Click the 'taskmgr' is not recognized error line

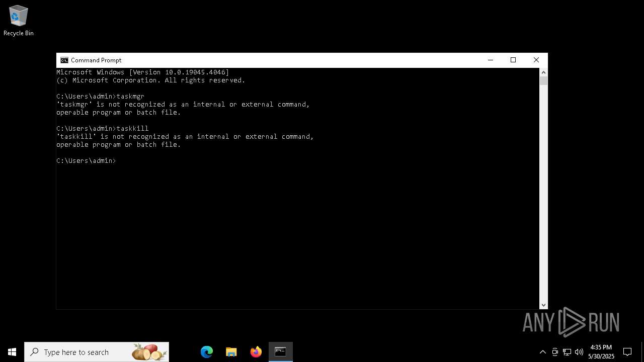(183, 105)
